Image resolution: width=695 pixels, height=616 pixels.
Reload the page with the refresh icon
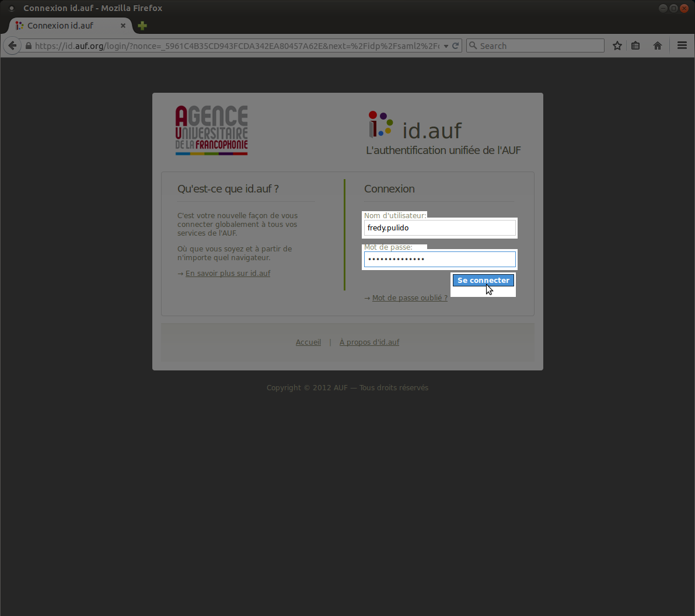pos(455,45)
